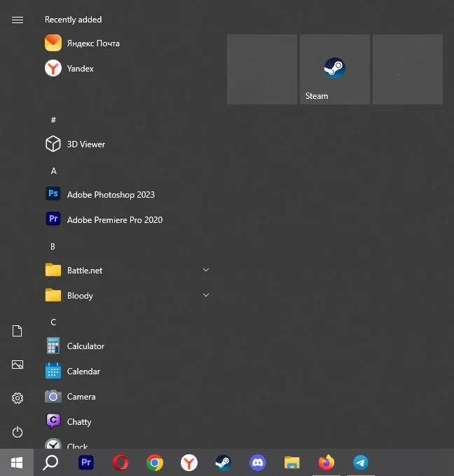Click the Steam tile in Start menu
The width and height of the screenshot is (454, 476).
[335, 69]
